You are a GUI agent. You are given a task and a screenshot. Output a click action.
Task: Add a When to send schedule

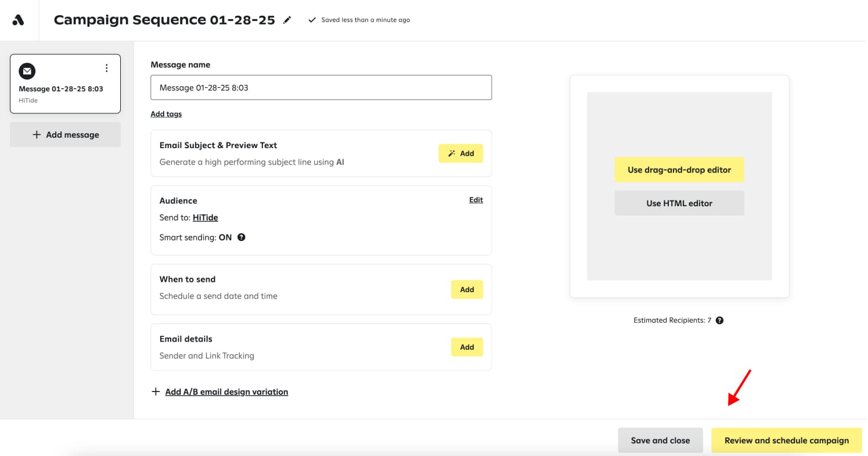(x=467, y=289)
